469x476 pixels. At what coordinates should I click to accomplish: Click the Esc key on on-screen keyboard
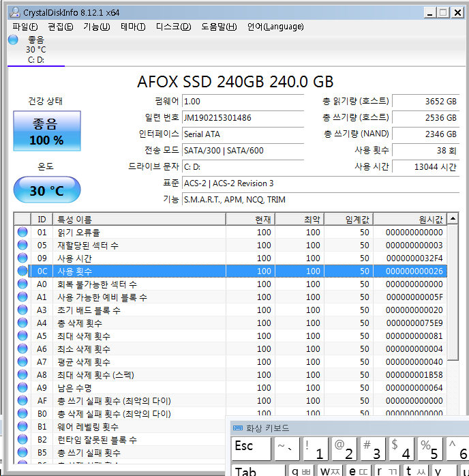tap(251, 449)
